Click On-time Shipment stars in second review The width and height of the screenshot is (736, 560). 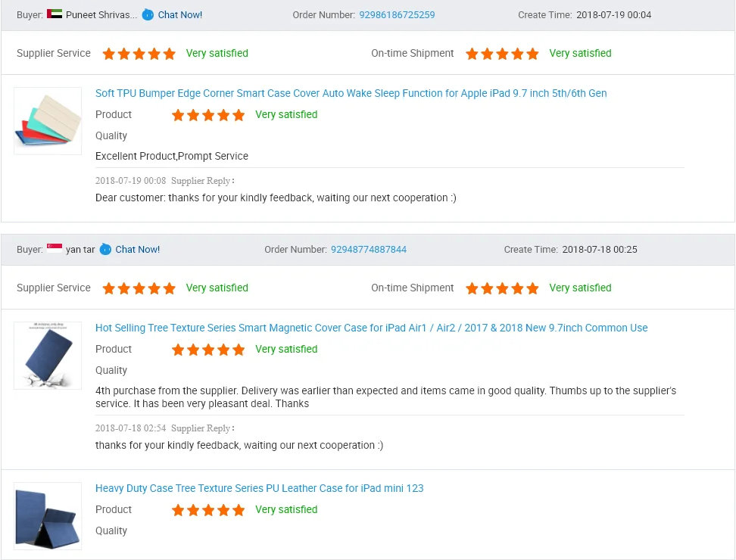click(x=502, y=288)
